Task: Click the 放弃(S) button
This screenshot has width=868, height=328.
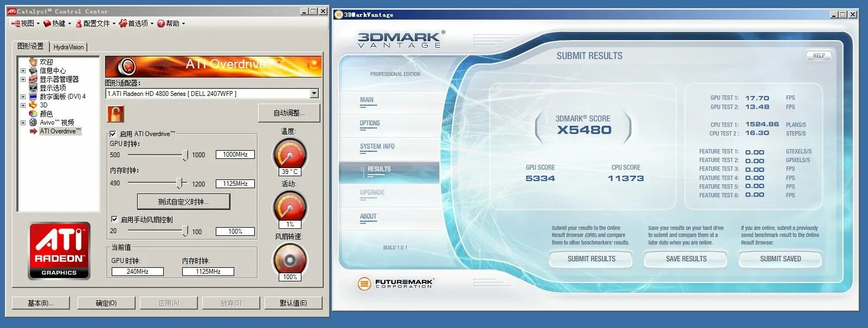Action: (231, 303)
